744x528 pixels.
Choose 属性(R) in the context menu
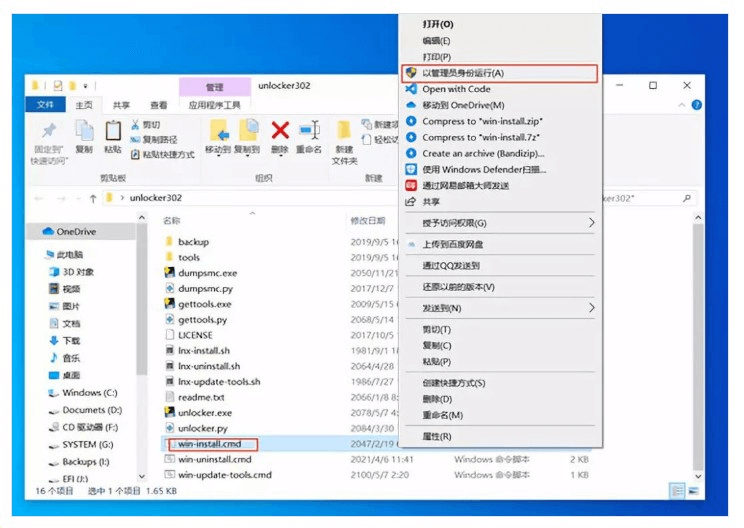tap(502, 436)
